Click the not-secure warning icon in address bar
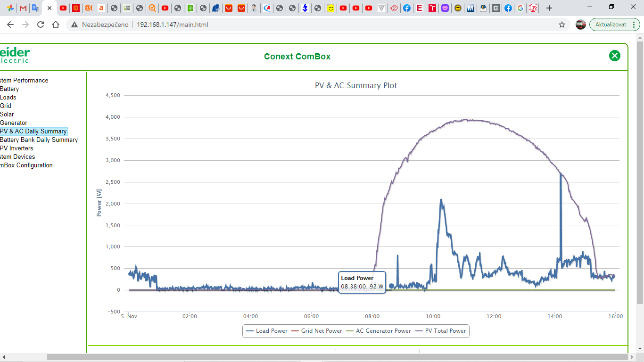The width and height of the screenshot is (644, 362). [x=74, y=25]
